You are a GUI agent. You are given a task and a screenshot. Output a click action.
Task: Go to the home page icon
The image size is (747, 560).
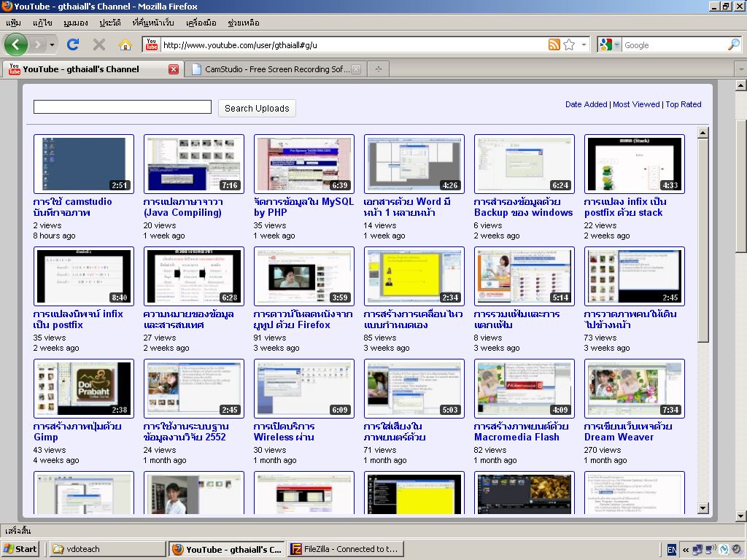pyautogui.click(x=125, y=44)
